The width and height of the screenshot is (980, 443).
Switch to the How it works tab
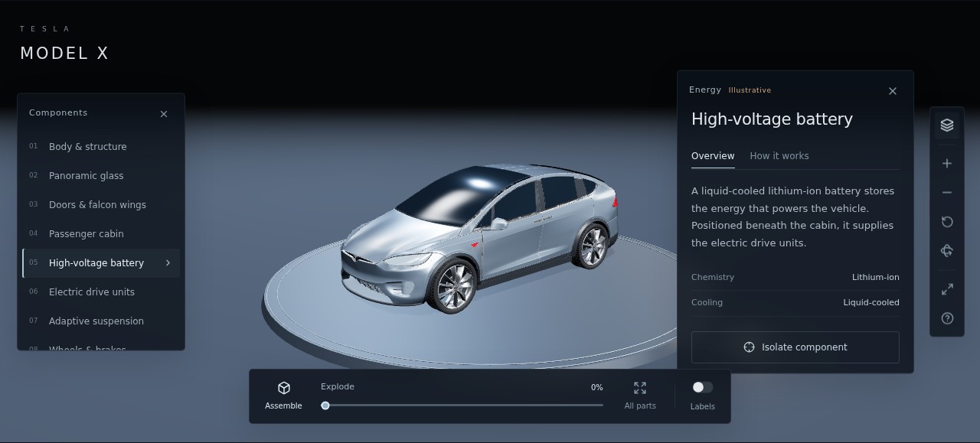779,156
